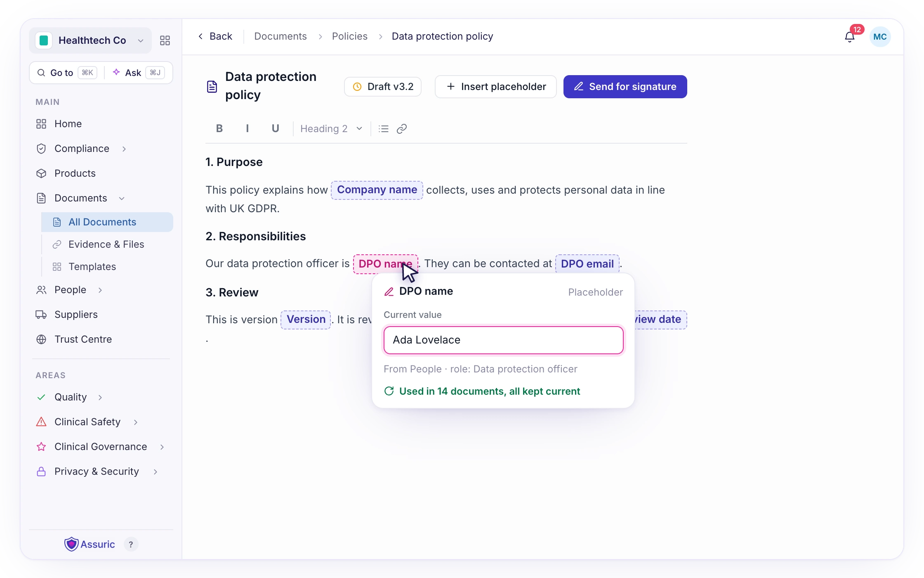The width and height of the screenshot is (924, 578).
Task: Click the Back button
Action: (215, 36)
